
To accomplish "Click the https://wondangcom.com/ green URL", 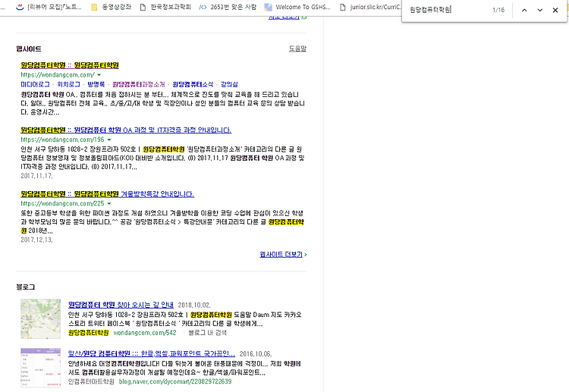I will 58,75.
